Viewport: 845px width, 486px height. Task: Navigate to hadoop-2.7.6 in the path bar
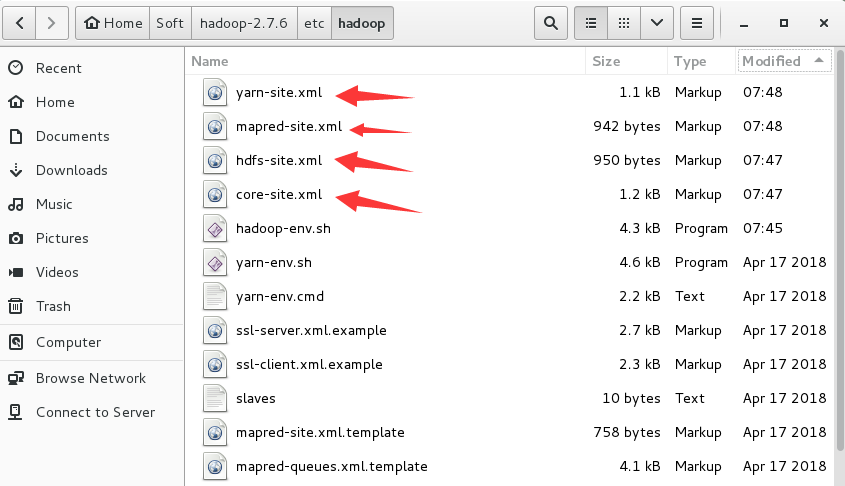244,23
